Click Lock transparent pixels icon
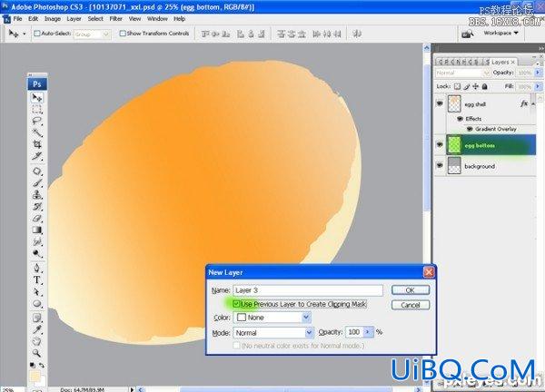 [x=458, y=86]
